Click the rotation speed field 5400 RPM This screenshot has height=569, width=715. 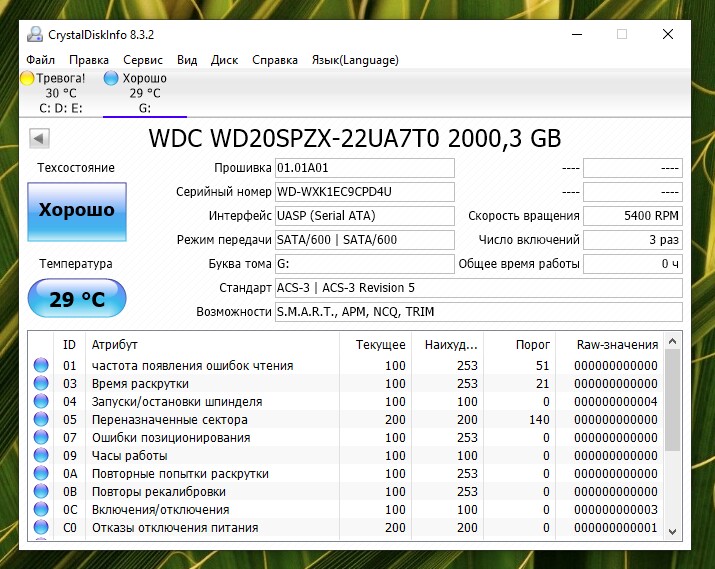click(x=633, y=216)
